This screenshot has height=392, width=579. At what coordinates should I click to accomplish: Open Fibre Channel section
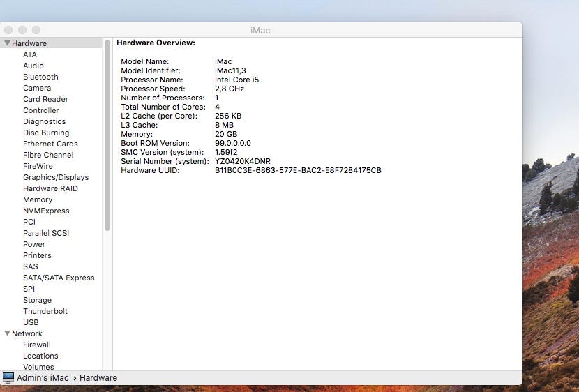48,155
